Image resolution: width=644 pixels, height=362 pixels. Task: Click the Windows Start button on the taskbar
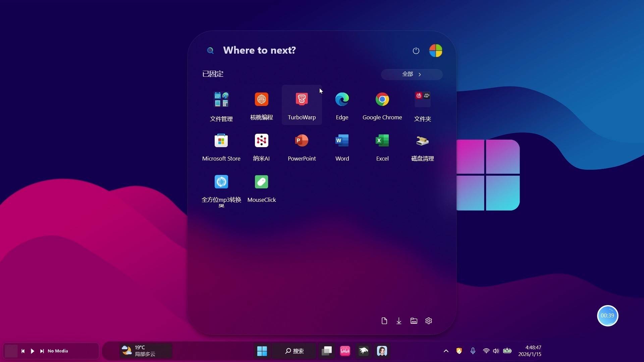pos(262,351)
